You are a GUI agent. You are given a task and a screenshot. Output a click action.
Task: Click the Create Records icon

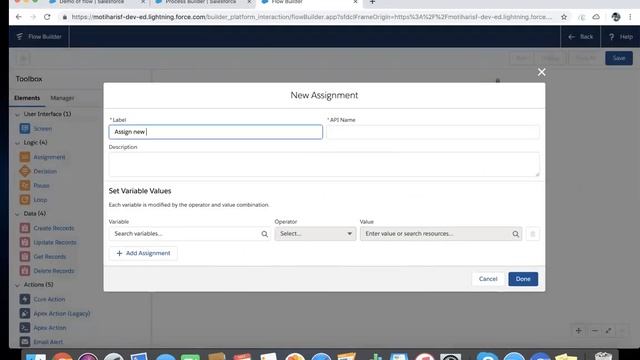(x=25, y=228)
